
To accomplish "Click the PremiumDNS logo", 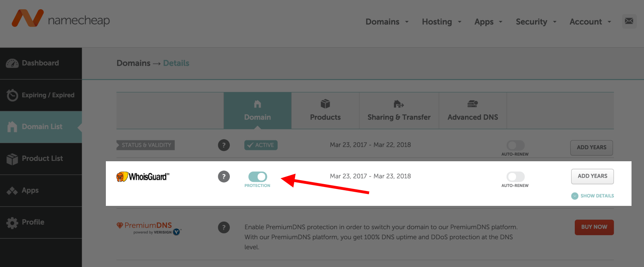I will [149, 228].
